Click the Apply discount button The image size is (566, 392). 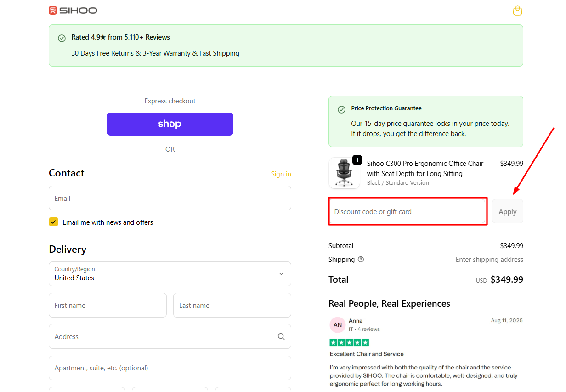pyautogui.click(x=508, y=211)
